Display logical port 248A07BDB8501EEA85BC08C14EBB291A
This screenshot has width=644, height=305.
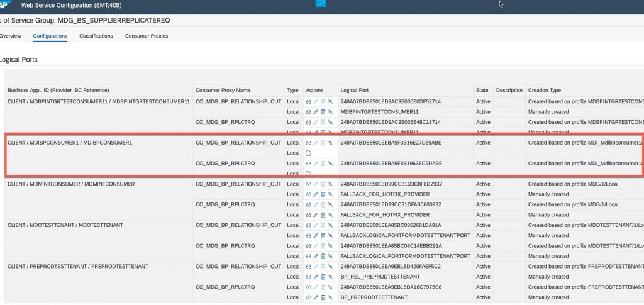pyautogui.click(x=308, y=245)
